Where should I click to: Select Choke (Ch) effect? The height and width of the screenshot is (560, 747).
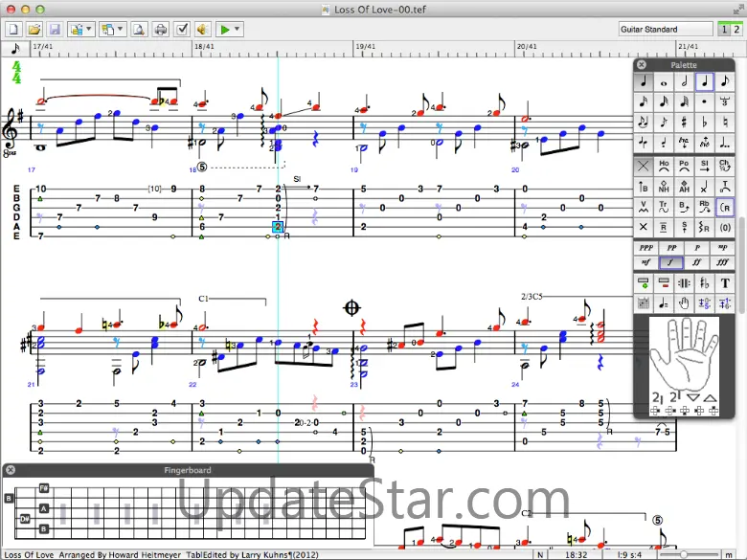pyautogui.click(x=725, y=167)
